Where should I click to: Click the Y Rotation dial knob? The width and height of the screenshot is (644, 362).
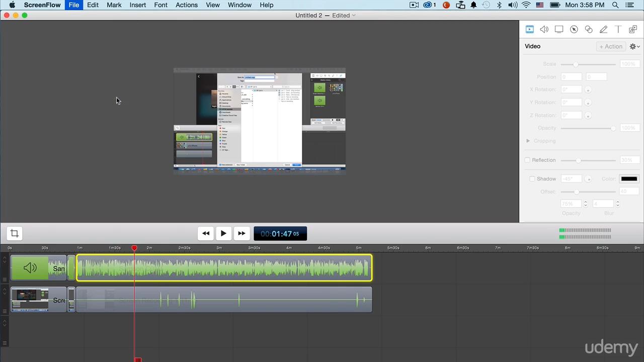pos(588,103)
